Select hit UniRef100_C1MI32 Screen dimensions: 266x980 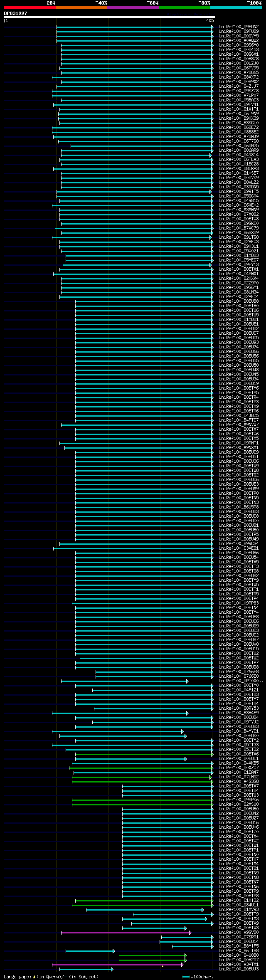[x=239, y=901]
